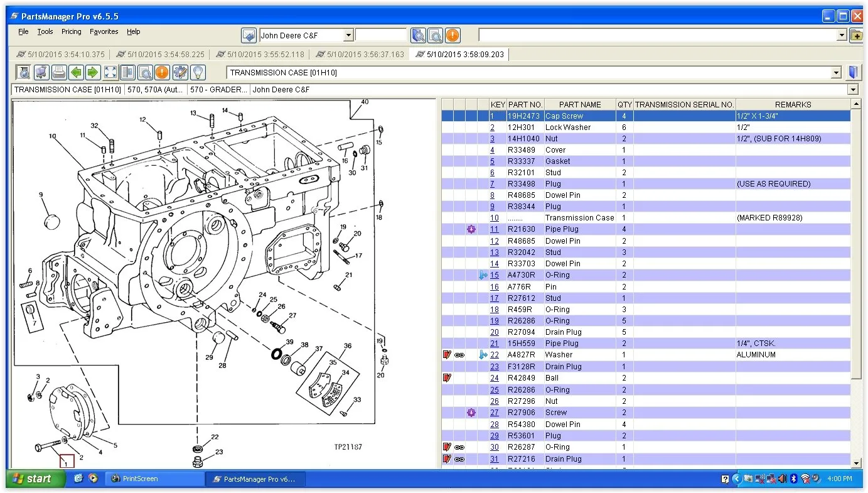Open the PrintScreen taskbar button
This screenshot has width=868, height=493.
(154, 479)
